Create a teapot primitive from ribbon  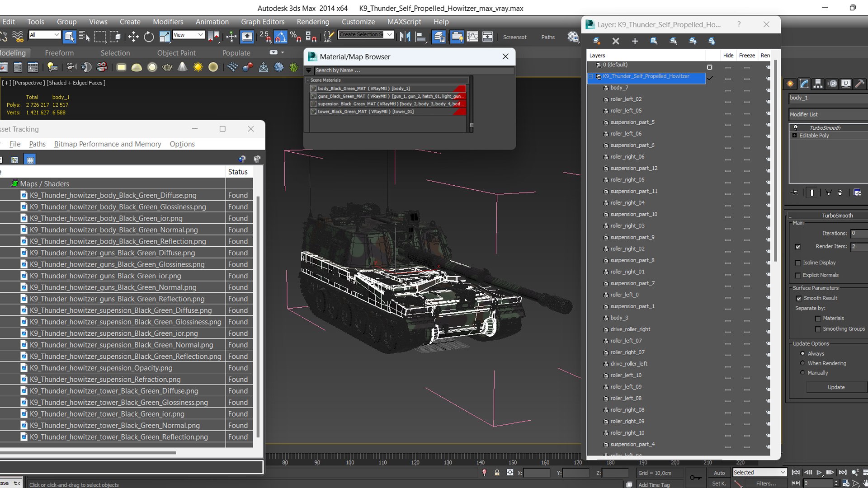tap(167, 68)
